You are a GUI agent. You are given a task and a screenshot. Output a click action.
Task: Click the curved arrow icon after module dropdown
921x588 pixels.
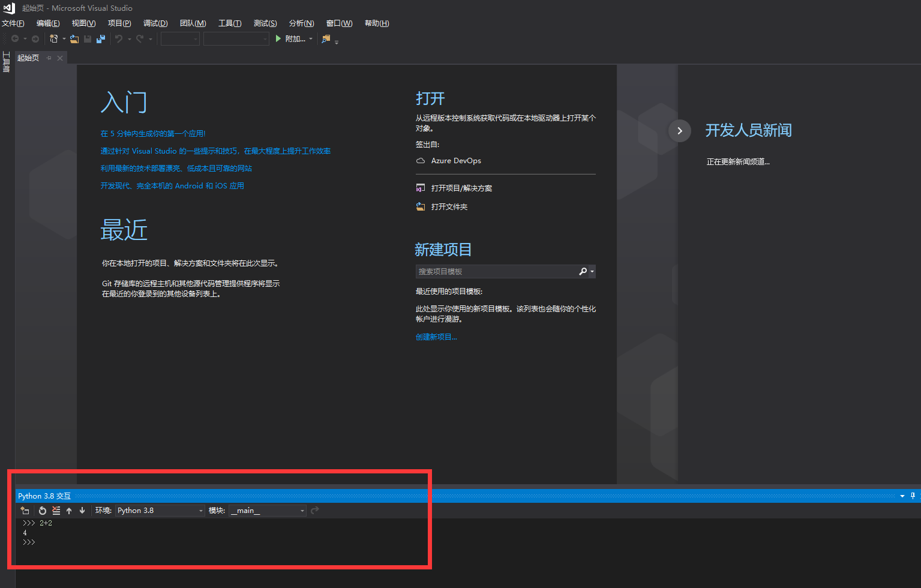(315, 511)
